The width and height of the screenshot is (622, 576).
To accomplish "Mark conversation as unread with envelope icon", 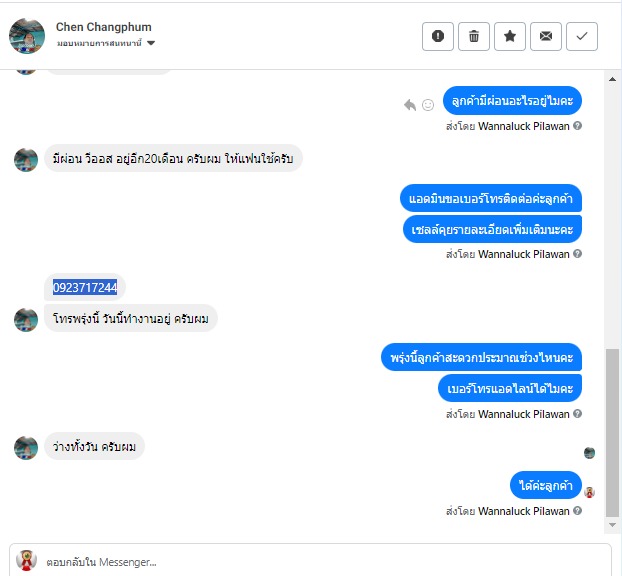I will [546, 36].
